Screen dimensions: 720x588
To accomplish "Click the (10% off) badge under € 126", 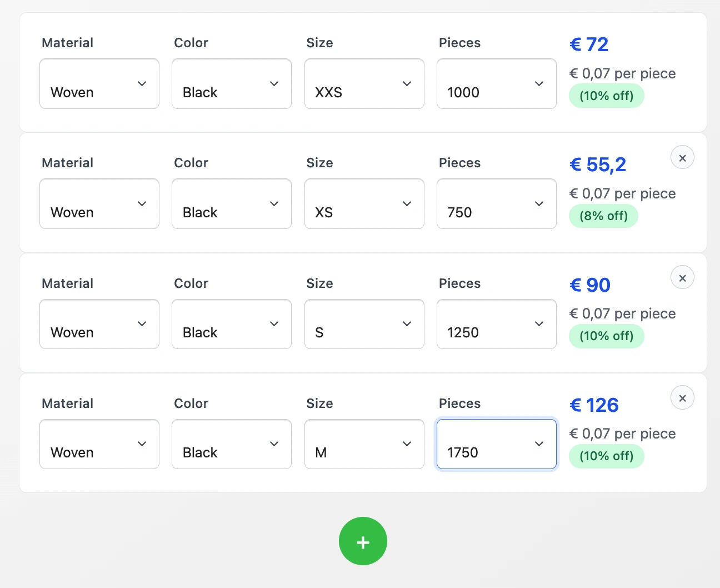I will (606, 456).
